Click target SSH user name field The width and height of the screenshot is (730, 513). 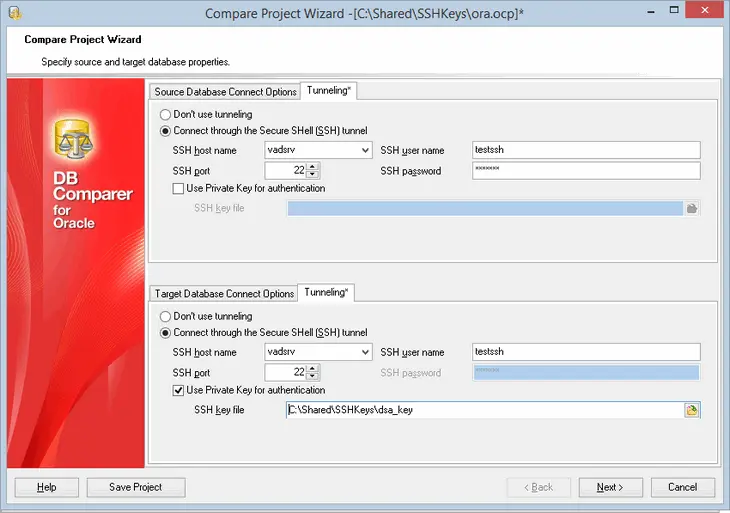(x=586, y=352)
